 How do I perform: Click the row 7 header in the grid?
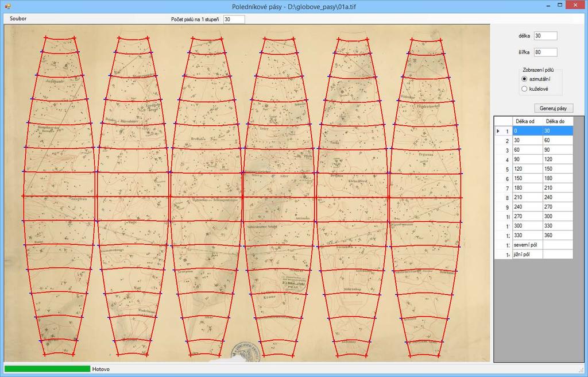tap(503, 188)
